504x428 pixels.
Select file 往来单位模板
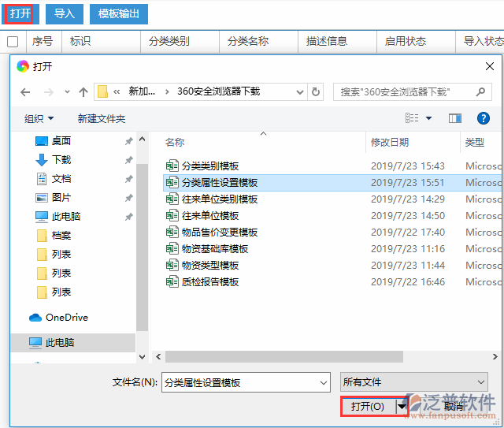pyautogui.click(x=210, y=216)
